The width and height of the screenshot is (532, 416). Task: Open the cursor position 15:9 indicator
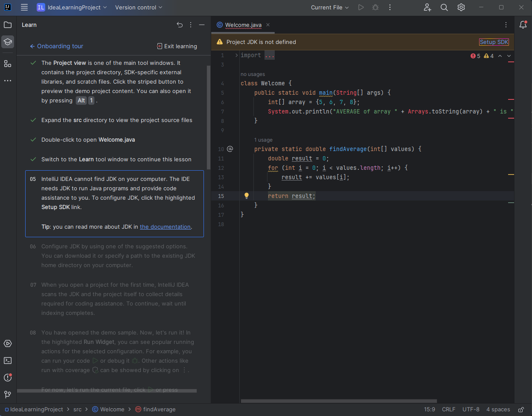click(430, 410)
